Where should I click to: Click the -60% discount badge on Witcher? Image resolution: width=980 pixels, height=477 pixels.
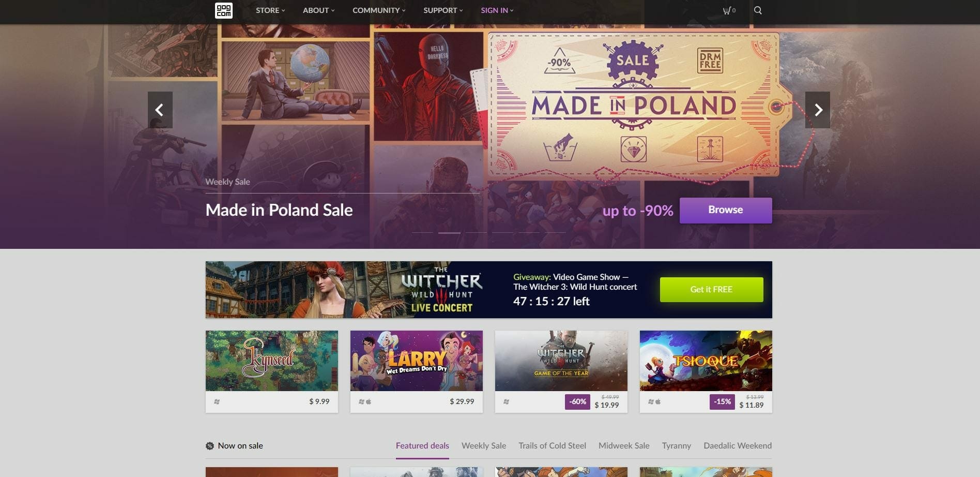[x=577, y=401]
